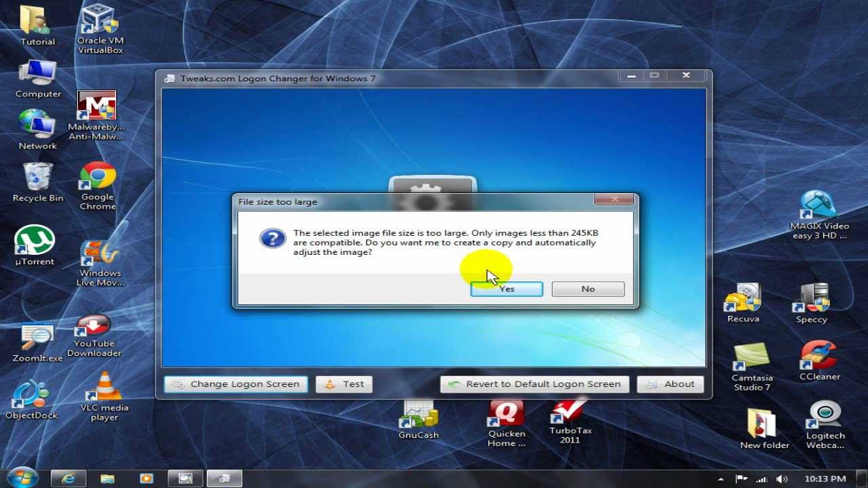Click the volume speaker tray icon
Viewport: 868px width, 488px height.
click(x=783, y=479)
